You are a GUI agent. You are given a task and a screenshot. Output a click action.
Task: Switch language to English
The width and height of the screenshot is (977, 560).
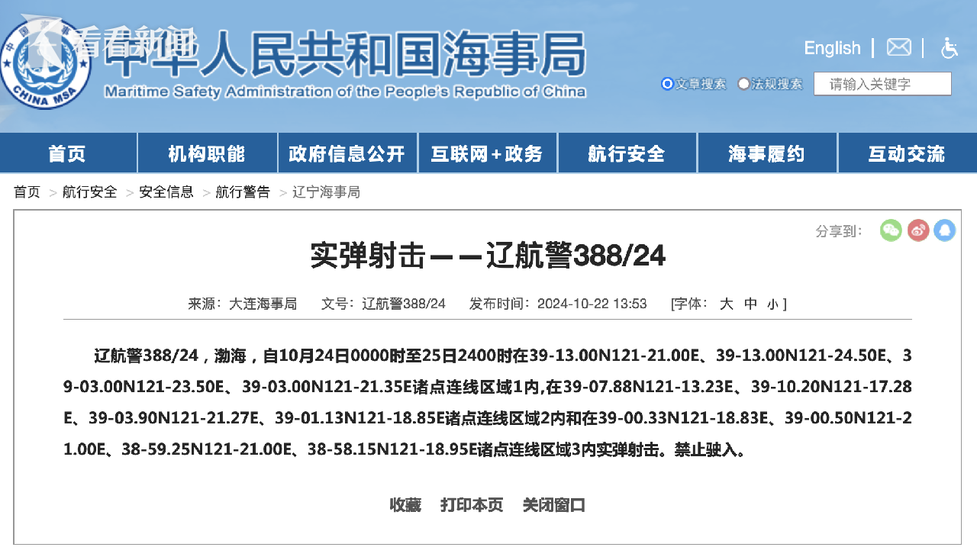832,48
